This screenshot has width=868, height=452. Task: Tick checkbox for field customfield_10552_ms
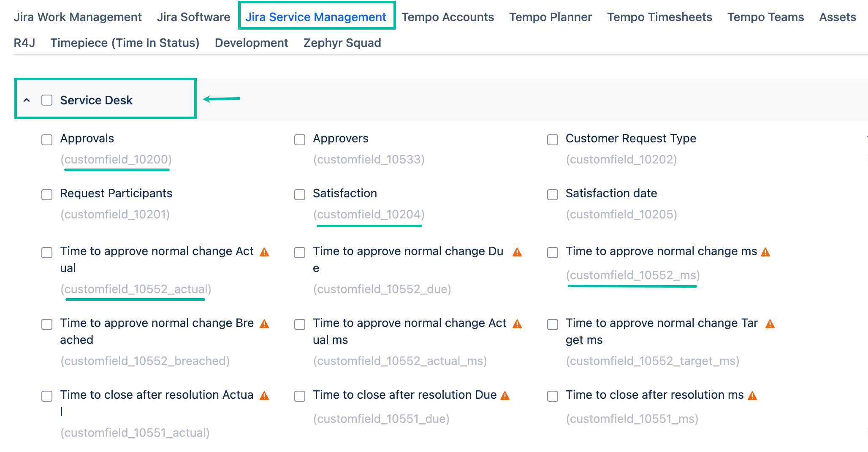tap(553, 252)
